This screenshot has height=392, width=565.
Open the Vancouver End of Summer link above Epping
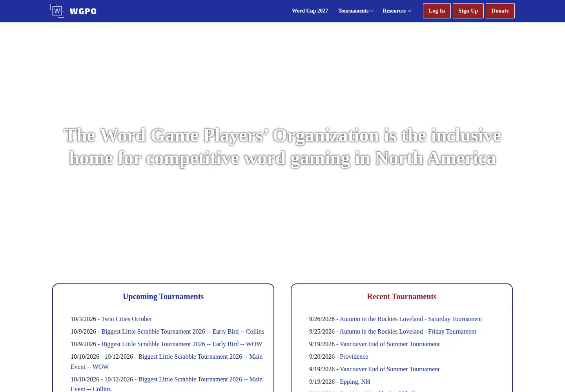390,369
